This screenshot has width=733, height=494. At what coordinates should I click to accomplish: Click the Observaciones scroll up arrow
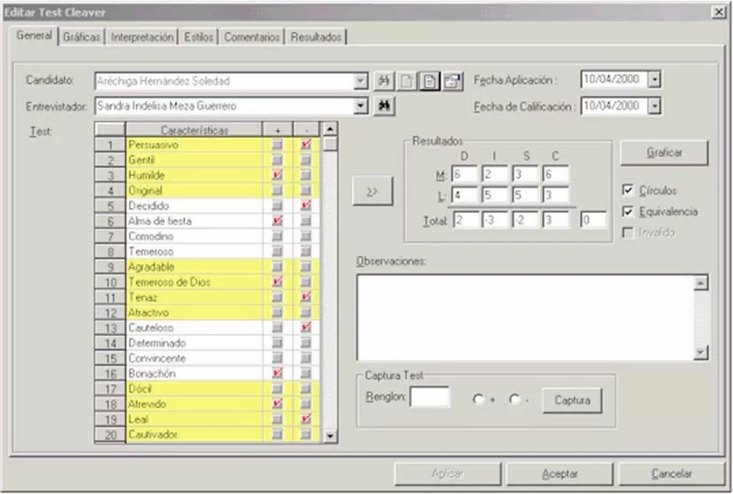[x=701, y=282]
